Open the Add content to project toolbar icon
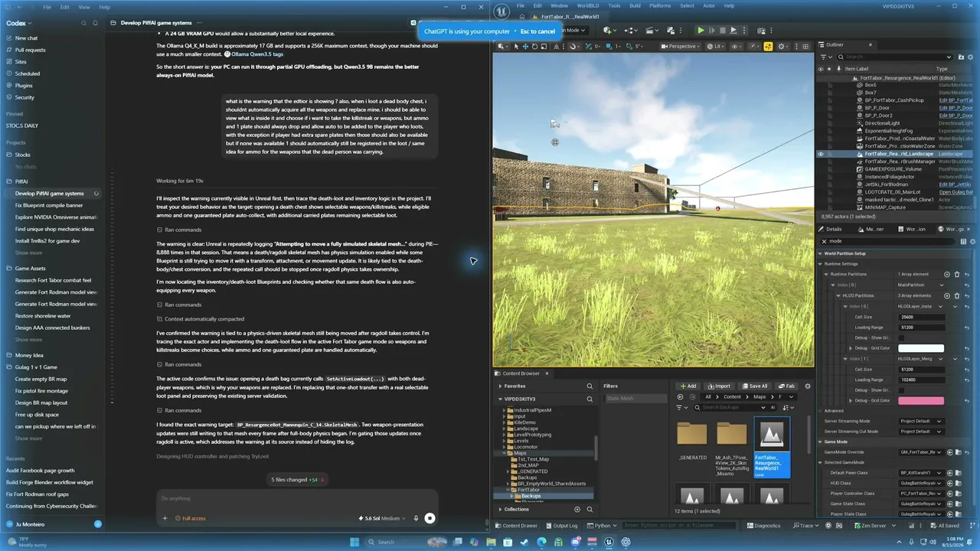Image resolution: width=980 pixels, height=551 pixels. 609,31
